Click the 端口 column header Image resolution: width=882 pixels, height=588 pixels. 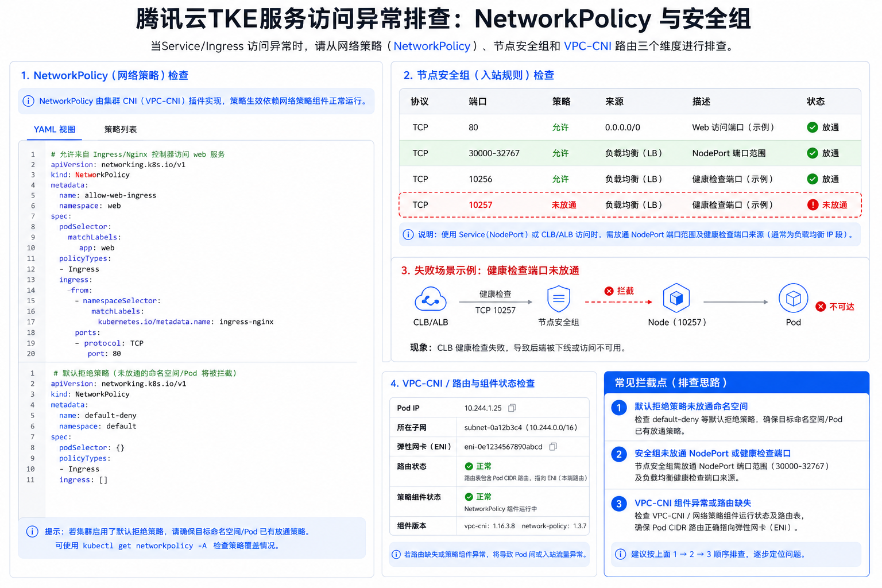point(478,101)
